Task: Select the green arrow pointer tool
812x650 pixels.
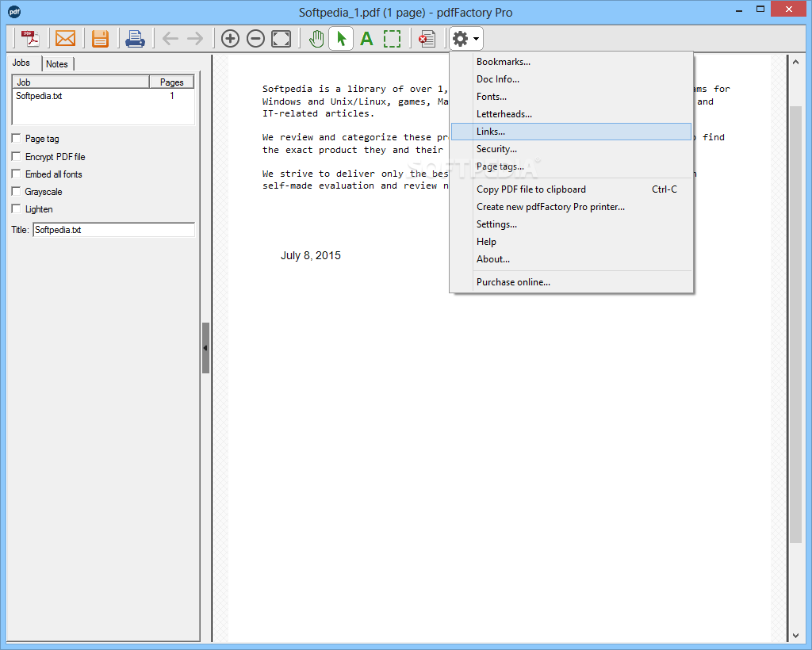Action: (341, 38)
